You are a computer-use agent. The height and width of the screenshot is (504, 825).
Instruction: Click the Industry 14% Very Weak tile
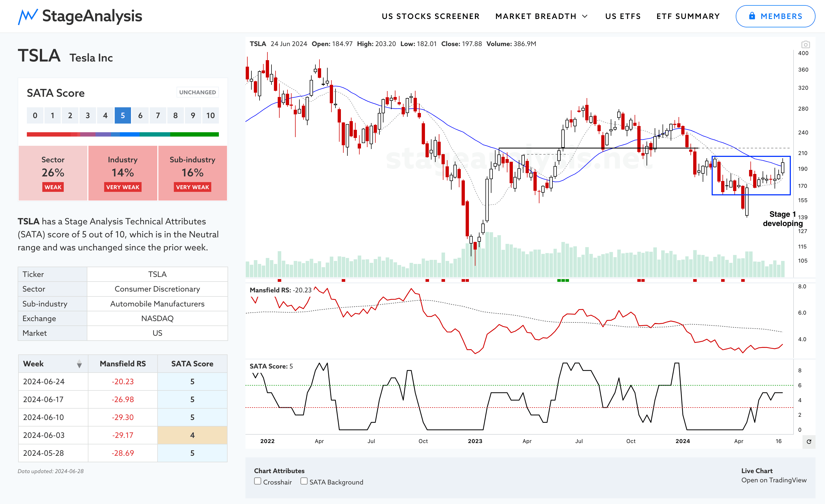(123, 173)
